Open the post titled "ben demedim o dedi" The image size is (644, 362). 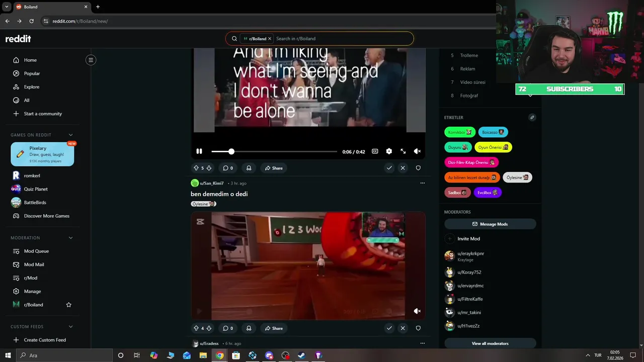pyautogui.click(x=219, y=194)
